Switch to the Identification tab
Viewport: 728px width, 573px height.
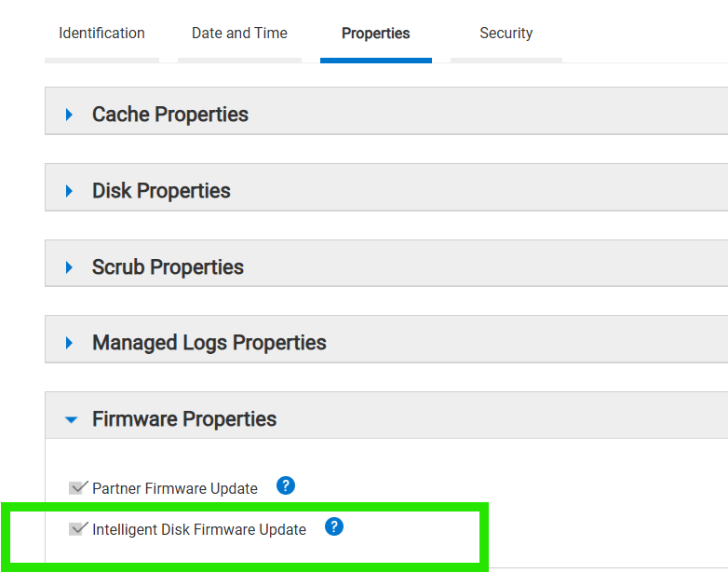[x=101, y=34]
